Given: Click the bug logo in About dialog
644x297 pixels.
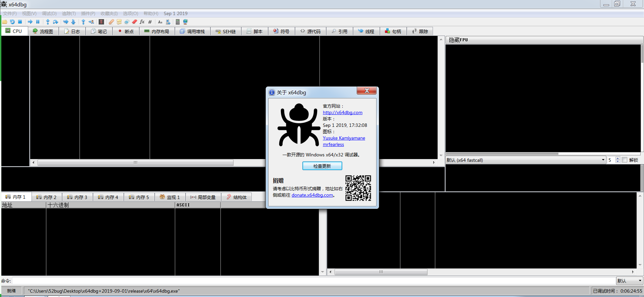Looking at the screenshot, I should (x=299, y=125).
